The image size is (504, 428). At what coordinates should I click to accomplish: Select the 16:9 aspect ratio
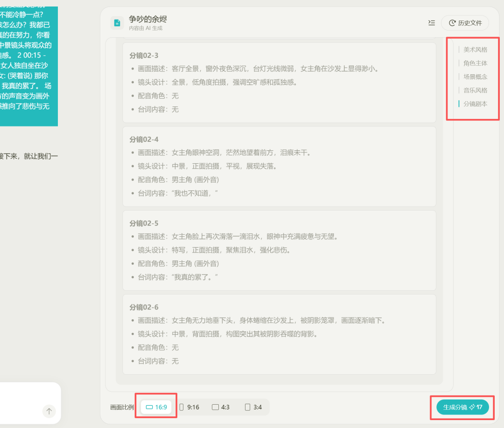(x=156, y=407)
